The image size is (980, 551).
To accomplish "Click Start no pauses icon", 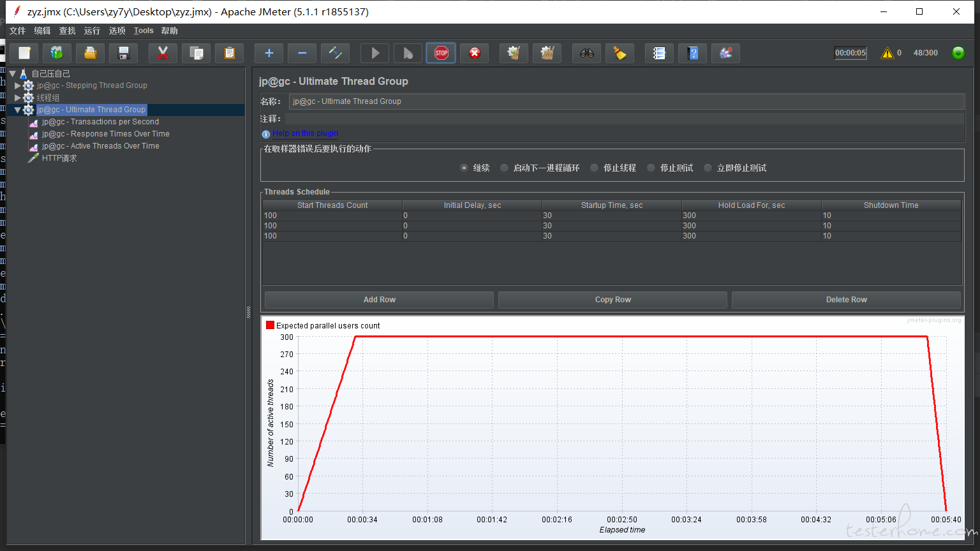I will [x=408, y=53].
